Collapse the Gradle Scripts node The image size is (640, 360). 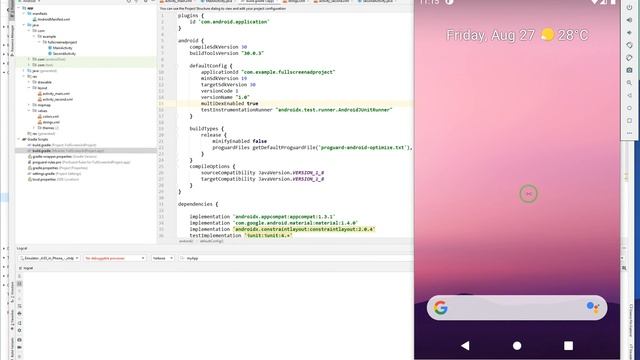(19, 139)
